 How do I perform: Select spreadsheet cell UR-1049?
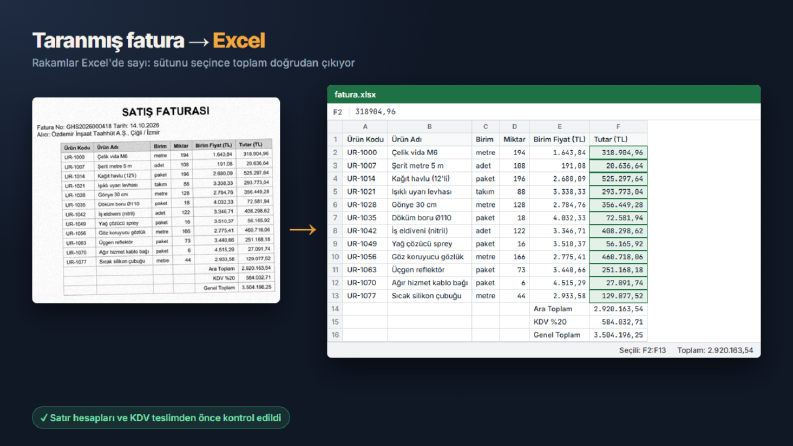[365, 244]
